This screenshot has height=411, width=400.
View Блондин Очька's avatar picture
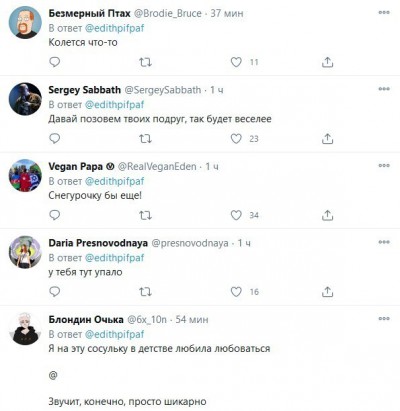click(x=25, y=329)
